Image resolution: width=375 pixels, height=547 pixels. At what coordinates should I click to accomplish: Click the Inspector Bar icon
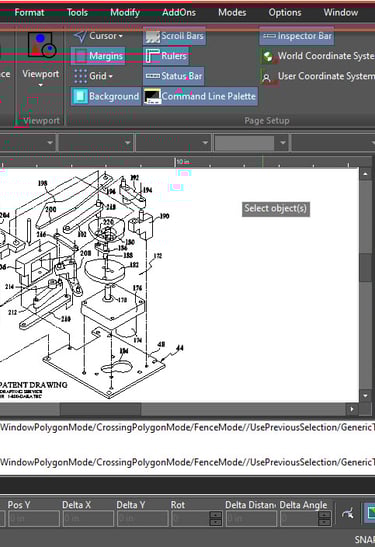[x=269, y=36]
